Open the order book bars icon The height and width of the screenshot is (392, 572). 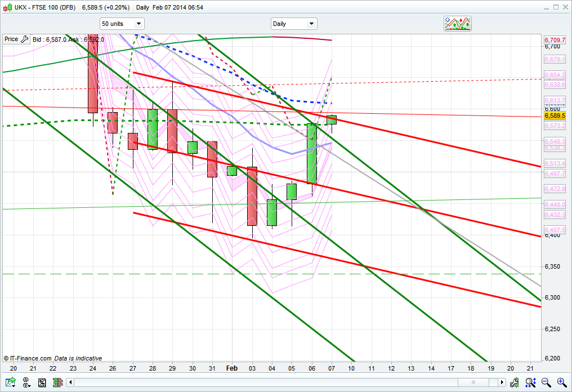(x=58, y=382)
